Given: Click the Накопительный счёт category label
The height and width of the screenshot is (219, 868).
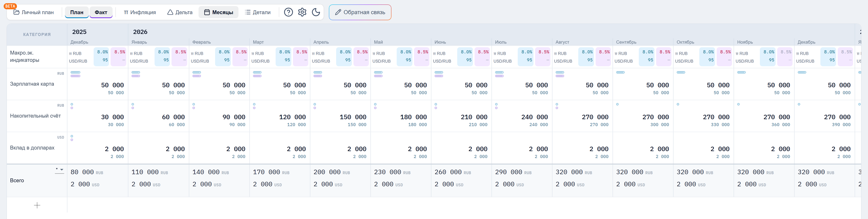Looking at the screenshot, I should coord(35,116).
